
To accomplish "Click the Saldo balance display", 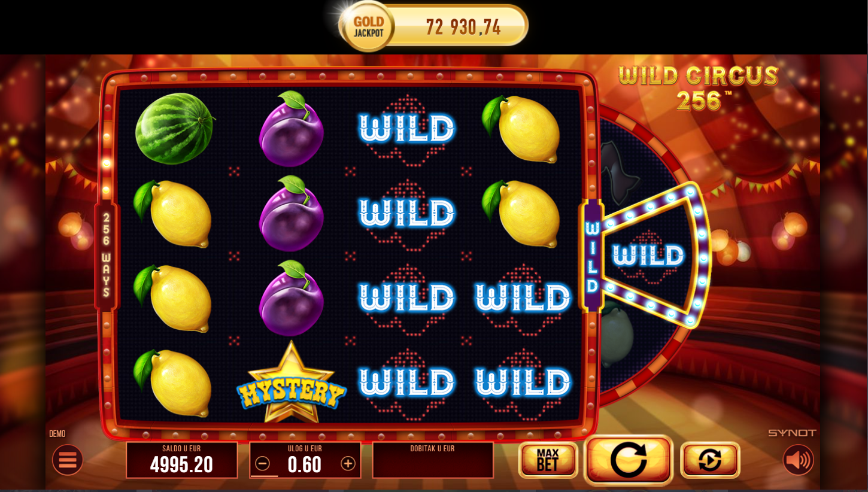I will [x=182, y=460].
